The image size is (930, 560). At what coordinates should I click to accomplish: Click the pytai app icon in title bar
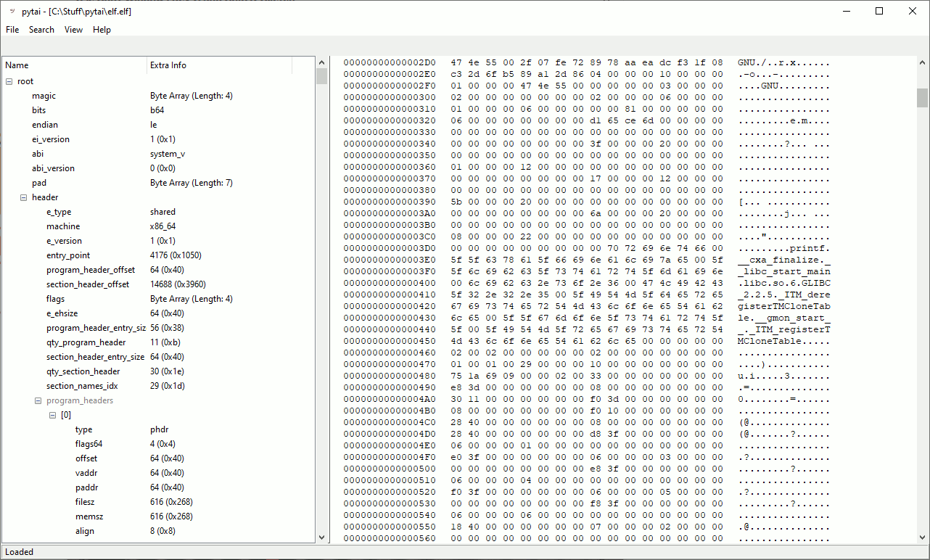tap(12, 12)
